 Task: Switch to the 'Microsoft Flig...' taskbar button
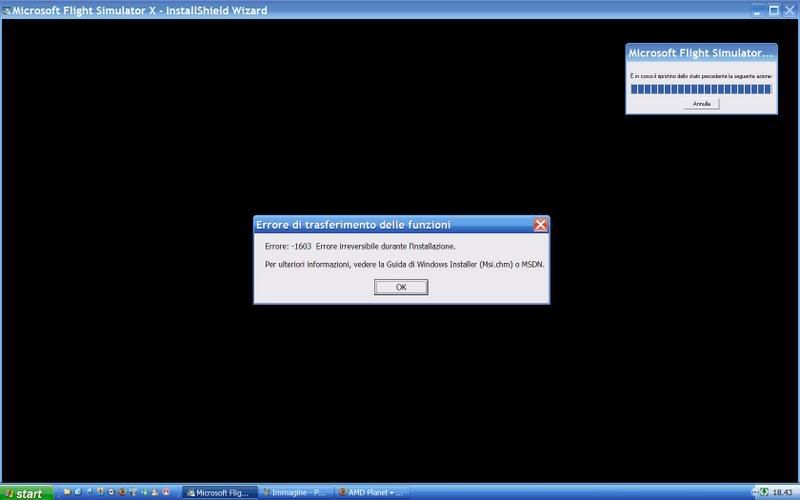click(x=219, y=493)
